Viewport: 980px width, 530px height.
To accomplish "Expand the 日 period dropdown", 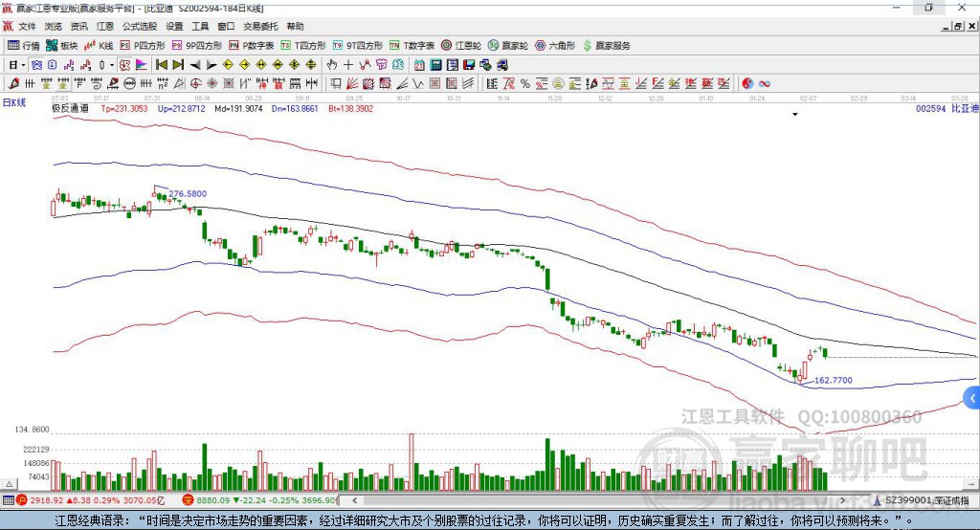I will click(23, 65).
